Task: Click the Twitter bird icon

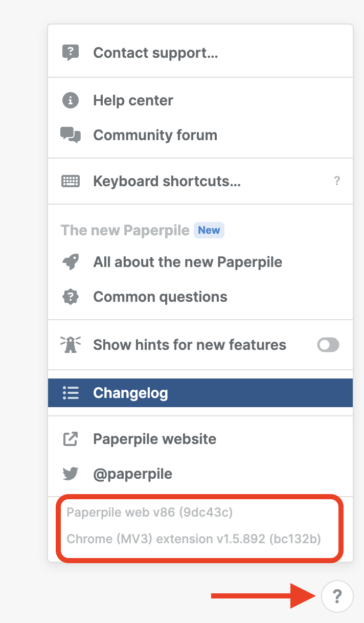Action: (70, 474)
